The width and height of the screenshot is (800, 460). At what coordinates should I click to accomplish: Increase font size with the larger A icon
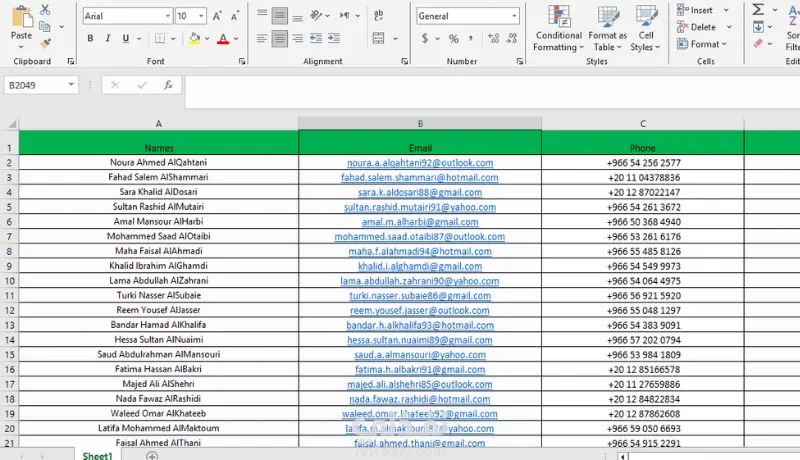click(x=217, y=16)
